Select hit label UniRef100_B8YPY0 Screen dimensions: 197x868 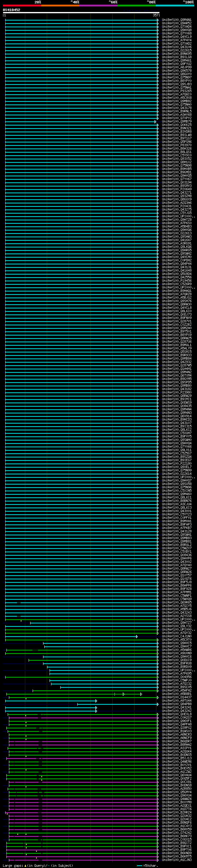coord(177,81)
